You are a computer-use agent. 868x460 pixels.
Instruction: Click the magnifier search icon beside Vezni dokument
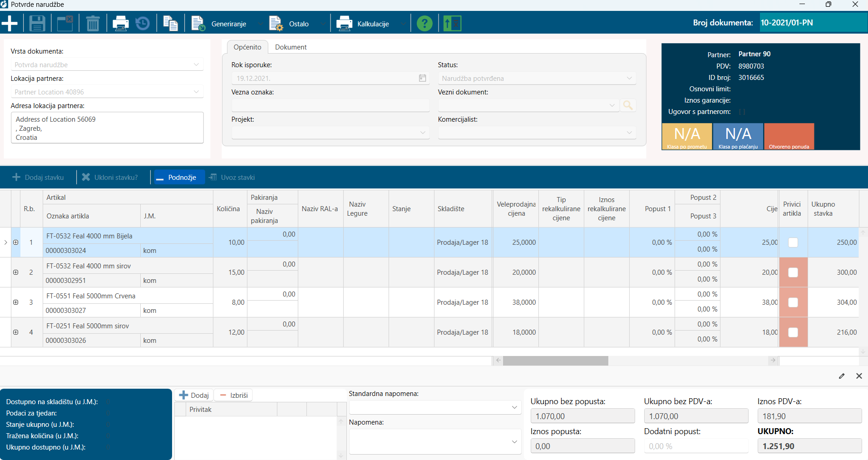tap(628, 105)
